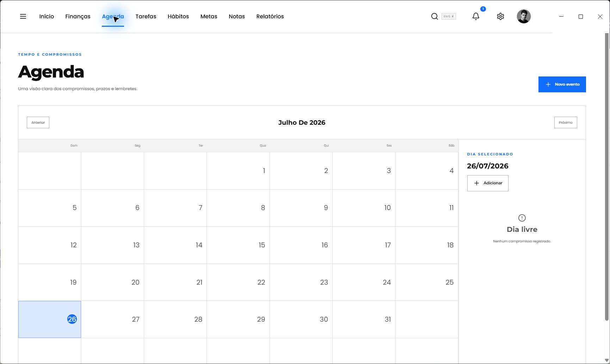Select day 9 in the calendar
This screenshot has height=364, width=610.
pos(301,208)
